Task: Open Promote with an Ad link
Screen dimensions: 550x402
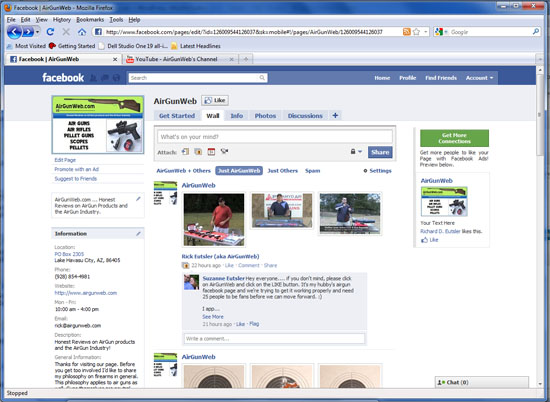Action: pos(76,169)
